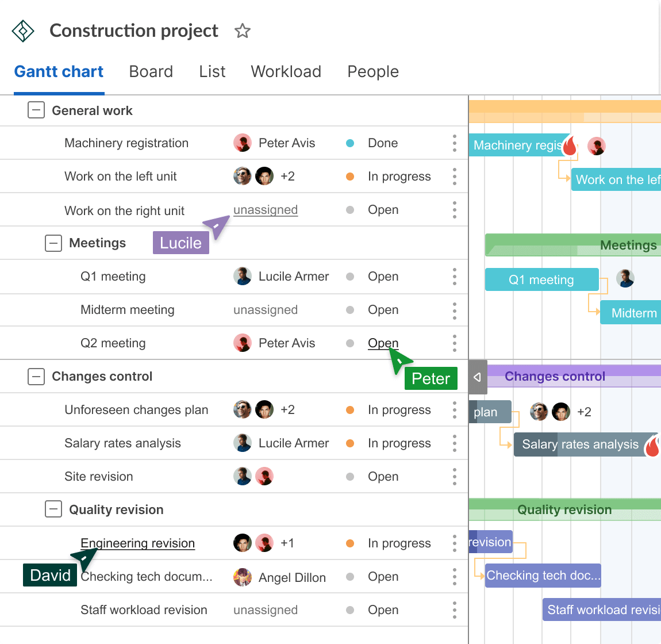Screen dimensions: 661x644
Task: Click Angel Dillon's avatar icon
Action: [x=243, y=577]
